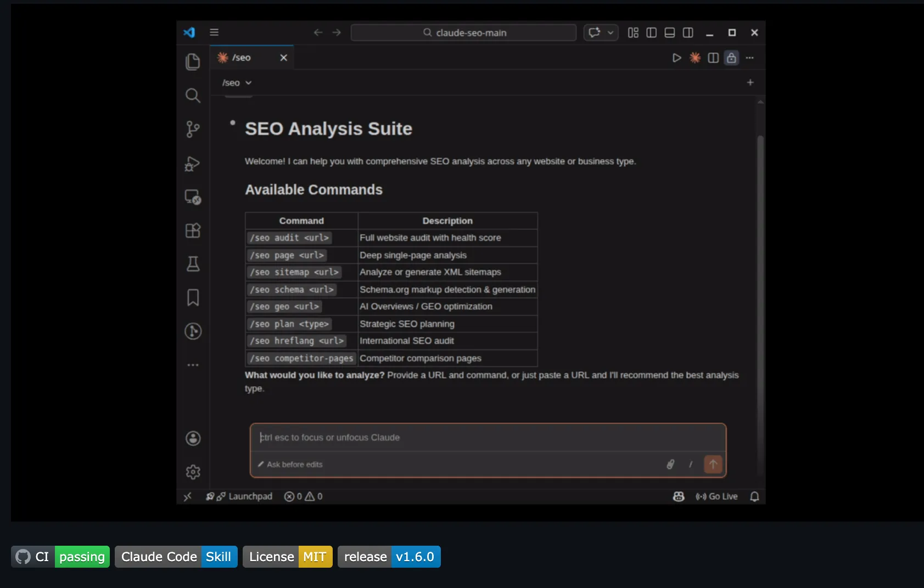
Task: Open the Copilot chat icon in title bar
Action: pos(595,32)
